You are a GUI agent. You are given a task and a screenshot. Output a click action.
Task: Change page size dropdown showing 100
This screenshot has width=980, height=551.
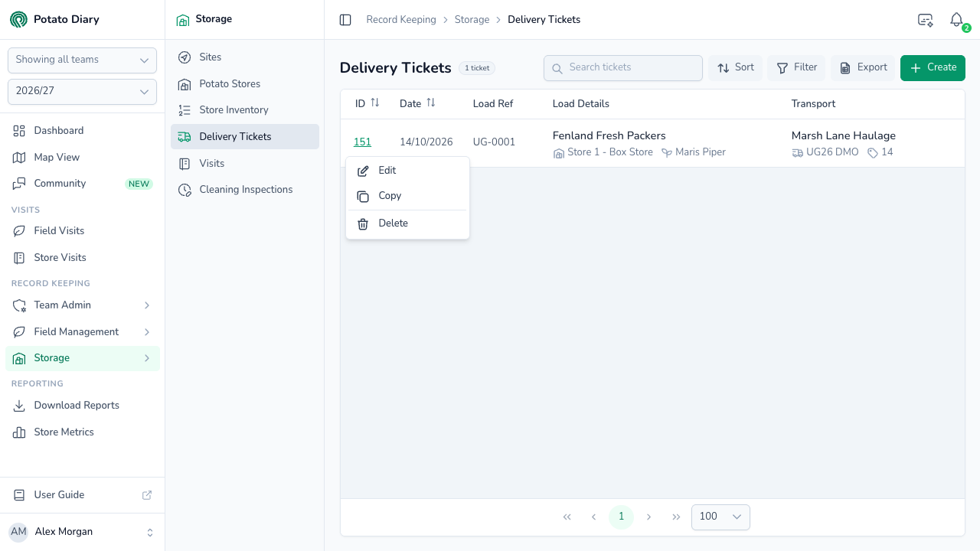click(x=720, y=517)
